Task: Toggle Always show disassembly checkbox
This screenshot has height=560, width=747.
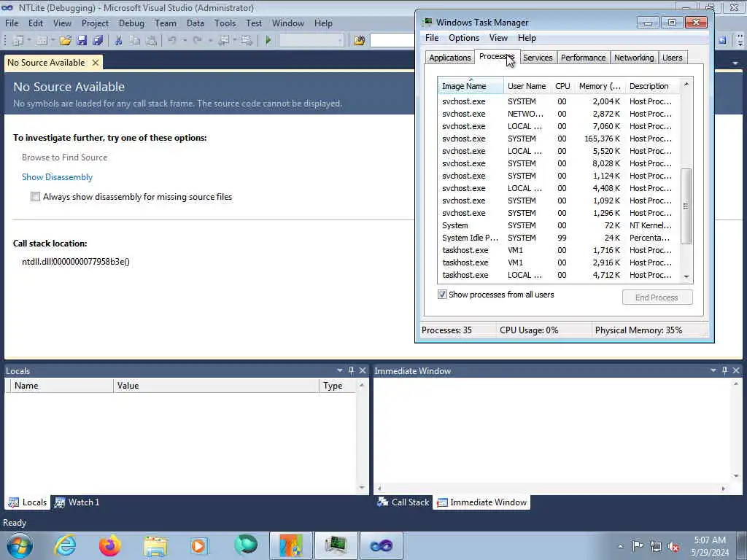Action: 35,197
